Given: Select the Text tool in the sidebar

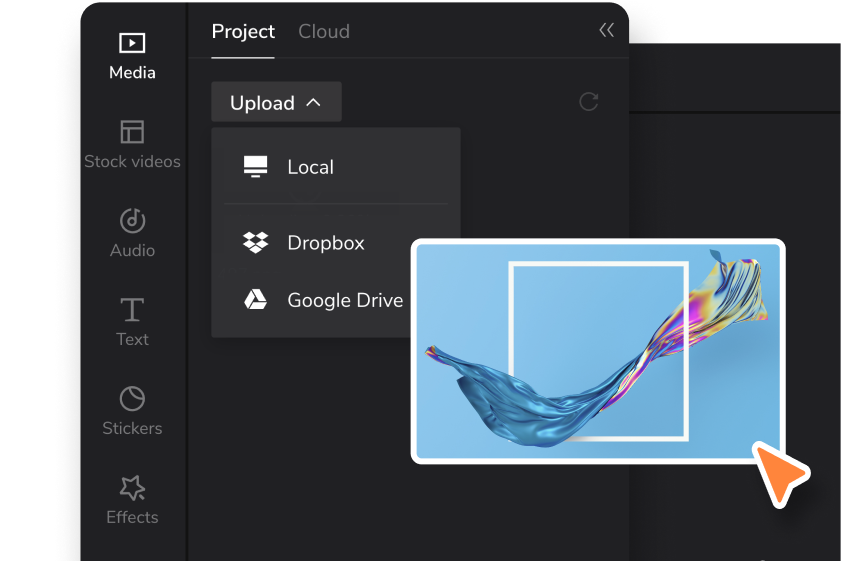Looking at the screenshot, I should pos(132,322).
